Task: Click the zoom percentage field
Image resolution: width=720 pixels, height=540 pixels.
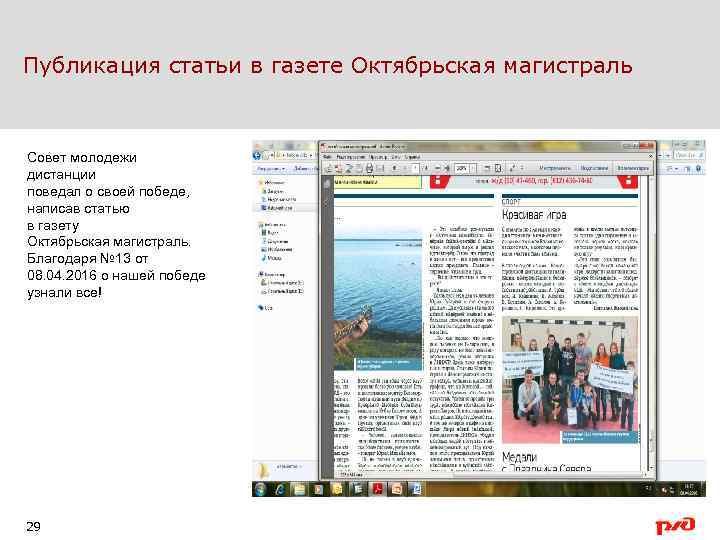Action: [x=462, y=168]
